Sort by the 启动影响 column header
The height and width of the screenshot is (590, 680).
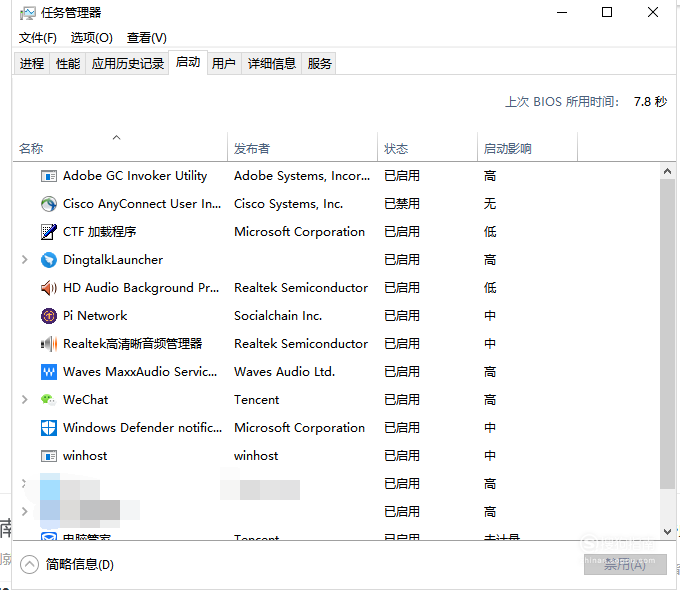pyautogui.click(x=527, y=147)
